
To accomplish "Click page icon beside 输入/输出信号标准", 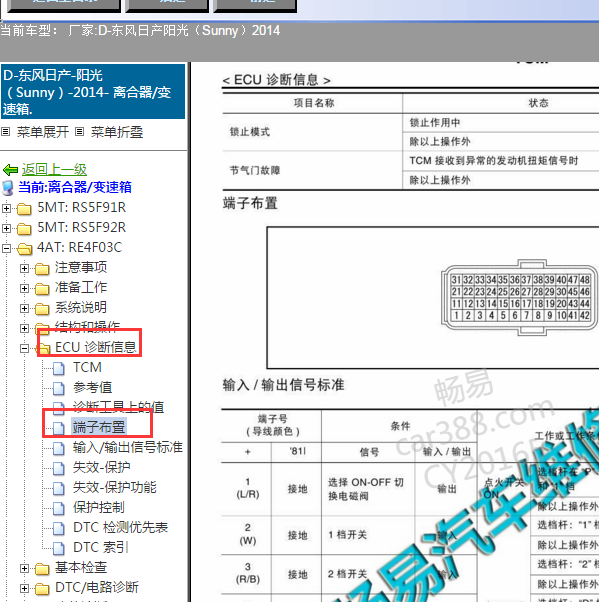I will coord(59,448).
